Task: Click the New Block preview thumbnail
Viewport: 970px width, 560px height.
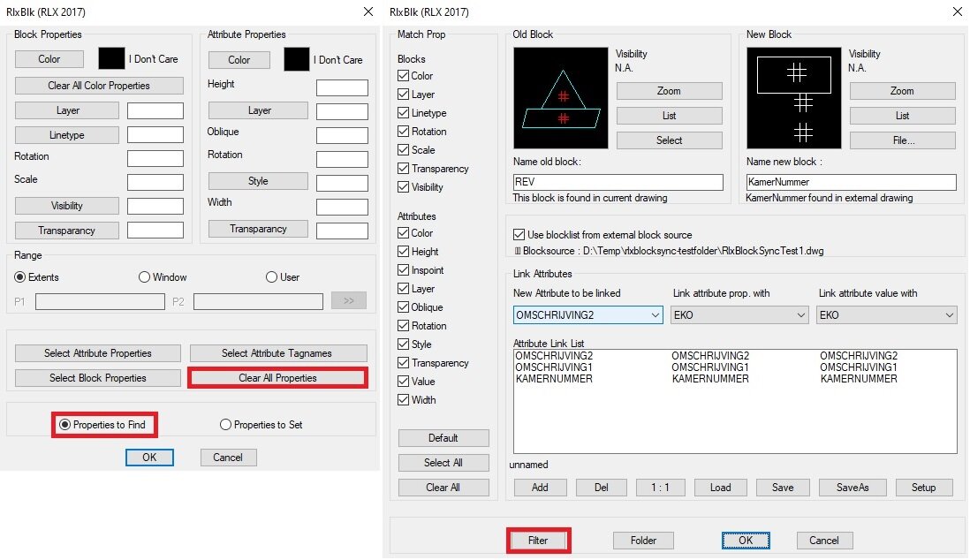Action: [793, 98]
